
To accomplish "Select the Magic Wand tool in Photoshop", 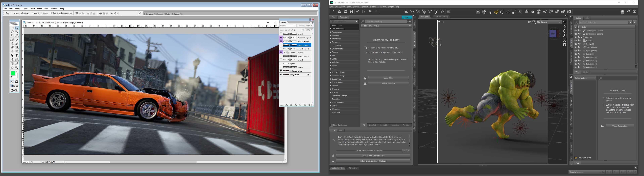I will tap(17, 32).
